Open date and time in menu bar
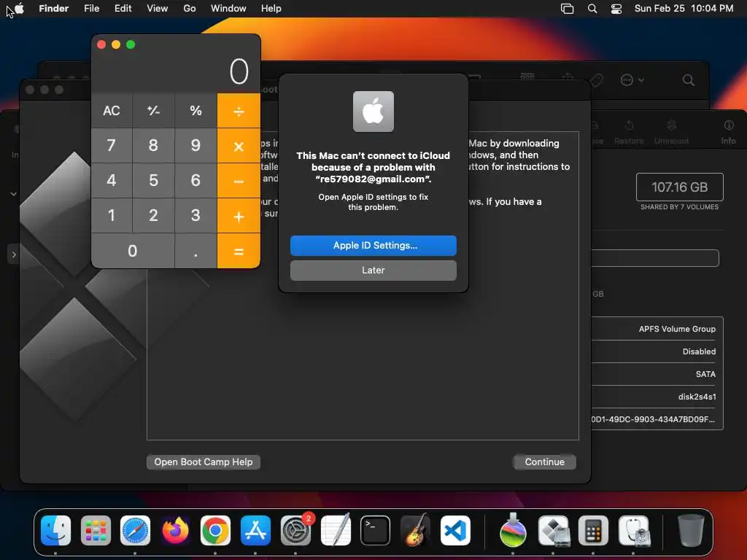 [684, 9]
